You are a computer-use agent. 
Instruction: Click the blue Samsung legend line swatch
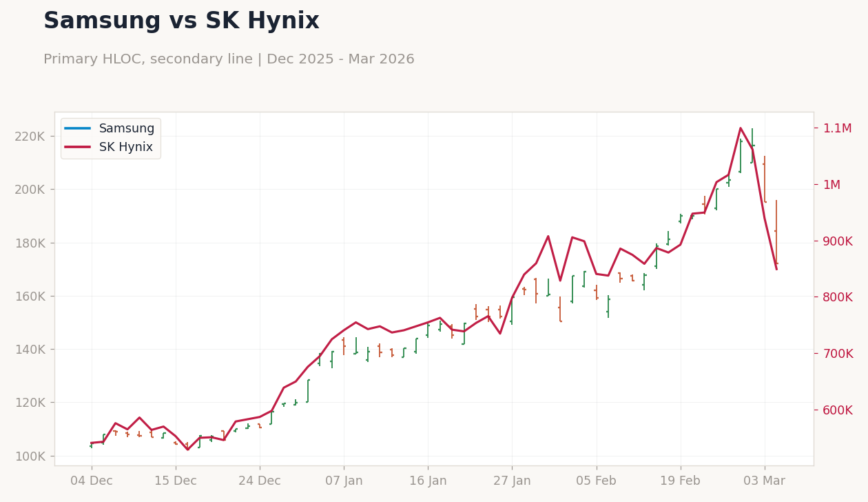(x=78, y=129)
